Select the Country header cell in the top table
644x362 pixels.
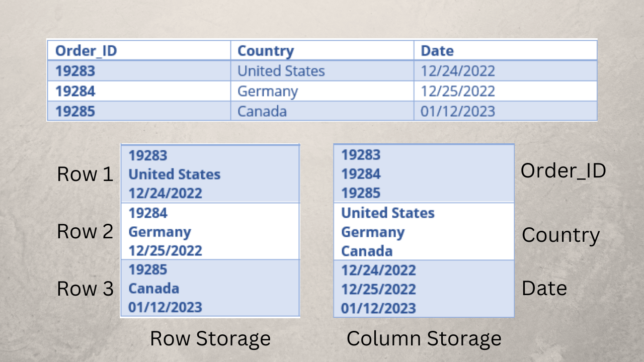pos(266,51)
